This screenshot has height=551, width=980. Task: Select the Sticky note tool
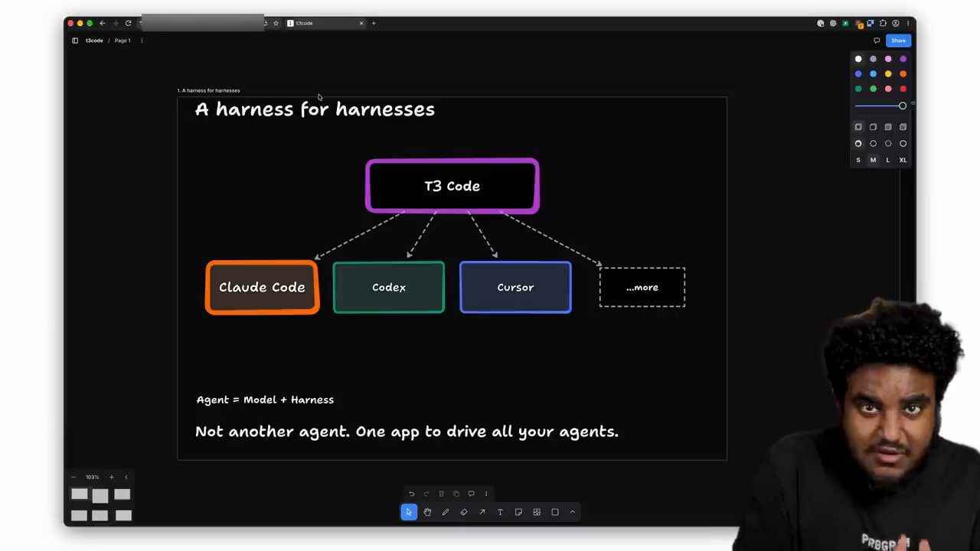coord(518,512)
